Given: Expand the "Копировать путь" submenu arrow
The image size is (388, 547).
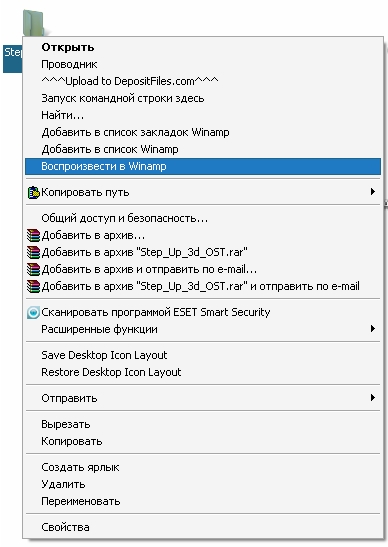Looking at the screenshot, I should [x=373, y=192].
